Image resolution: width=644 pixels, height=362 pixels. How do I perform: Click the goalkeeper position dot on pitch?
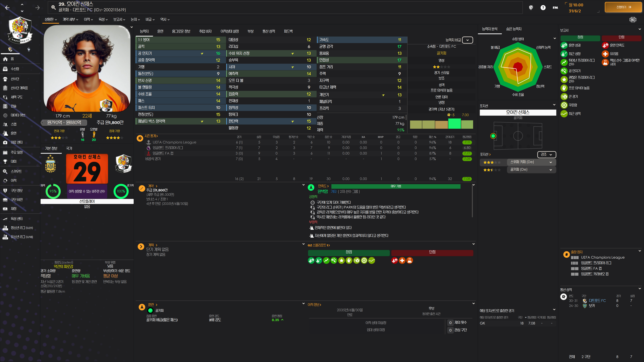point(493,136)
